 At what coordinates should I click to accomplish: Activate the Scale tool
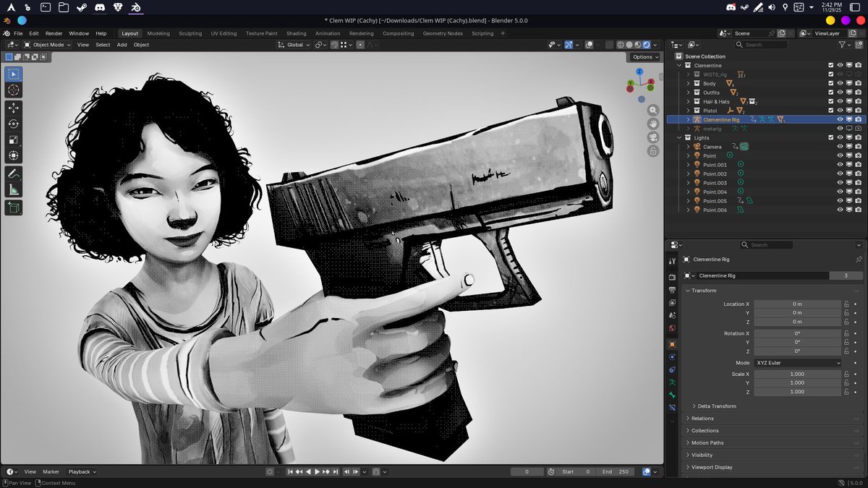[14, 140]
